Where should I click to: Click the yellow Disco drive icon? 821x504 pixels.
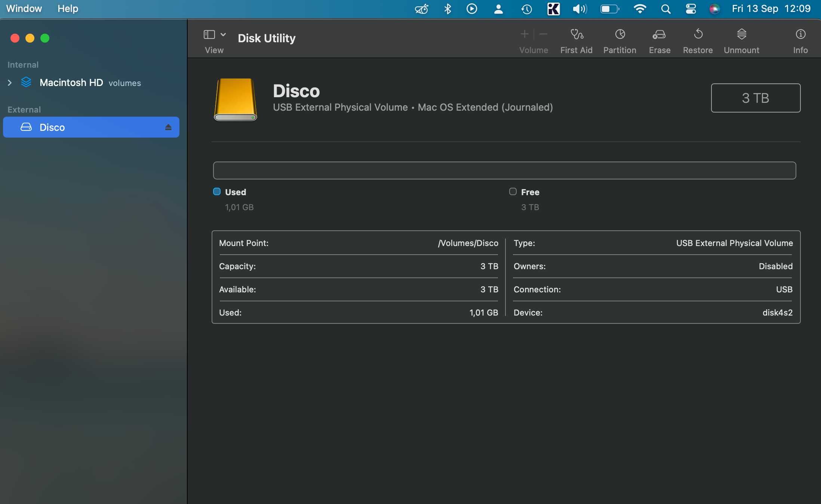235,99
